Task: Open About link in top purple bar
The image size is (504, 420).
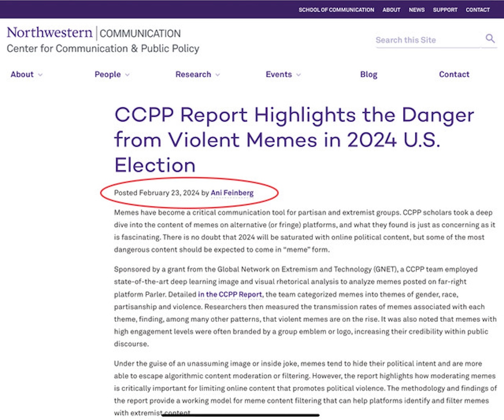Action: point(391,10)
